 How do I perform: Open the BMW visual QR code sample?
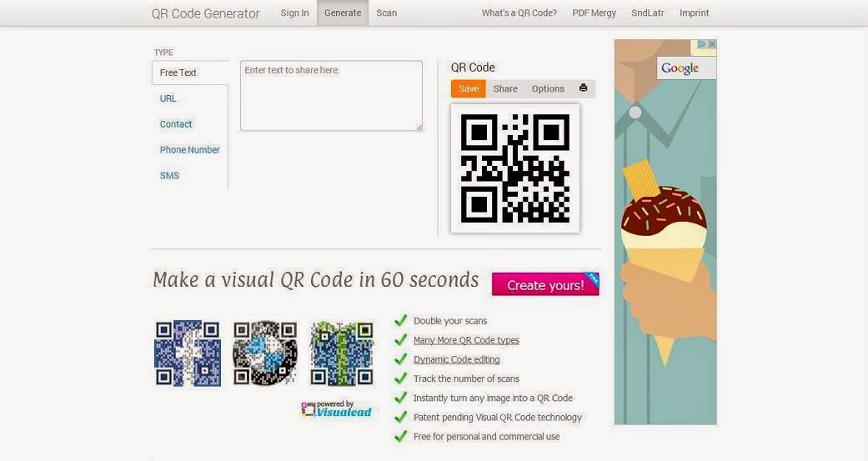pyautogui.click(x=265, y=353)
